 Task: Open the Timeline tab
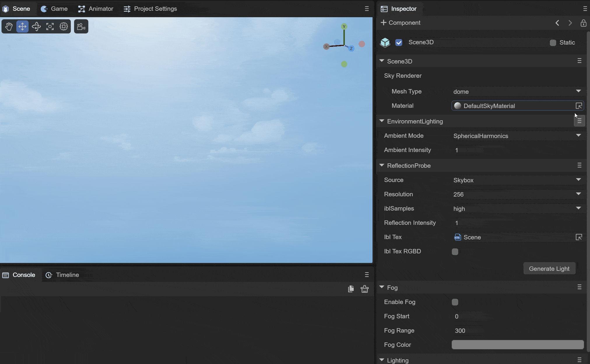tap(62, 275)
